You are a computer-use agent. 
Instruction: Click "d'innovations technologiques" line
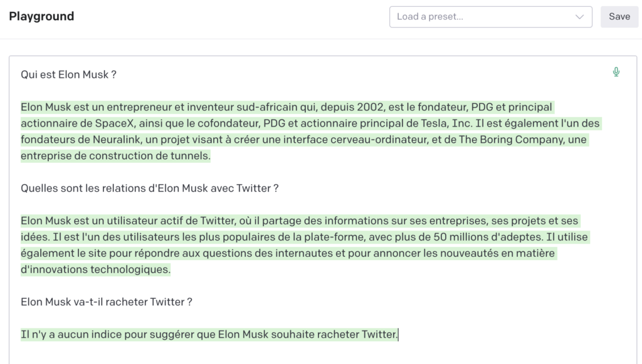[95, 269]
